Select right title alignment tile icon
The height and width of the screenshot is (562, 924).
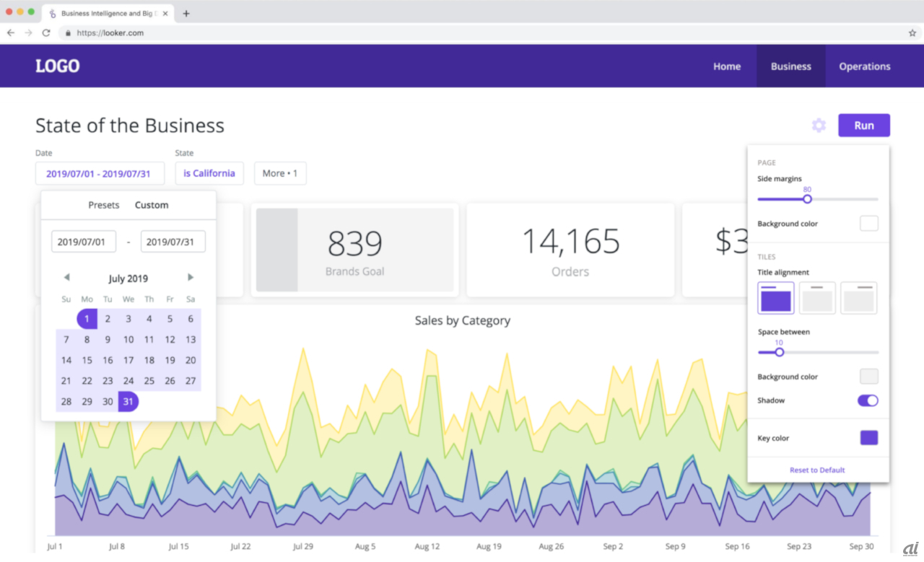[x=858, y=298]
